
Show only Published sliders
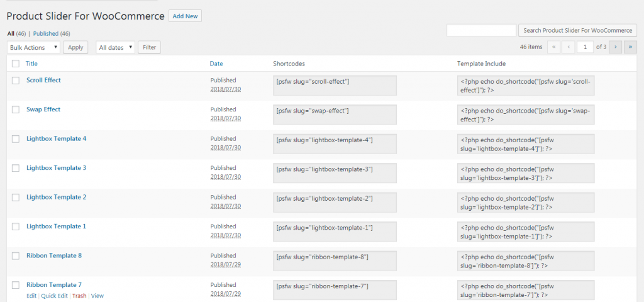[45, 34]
